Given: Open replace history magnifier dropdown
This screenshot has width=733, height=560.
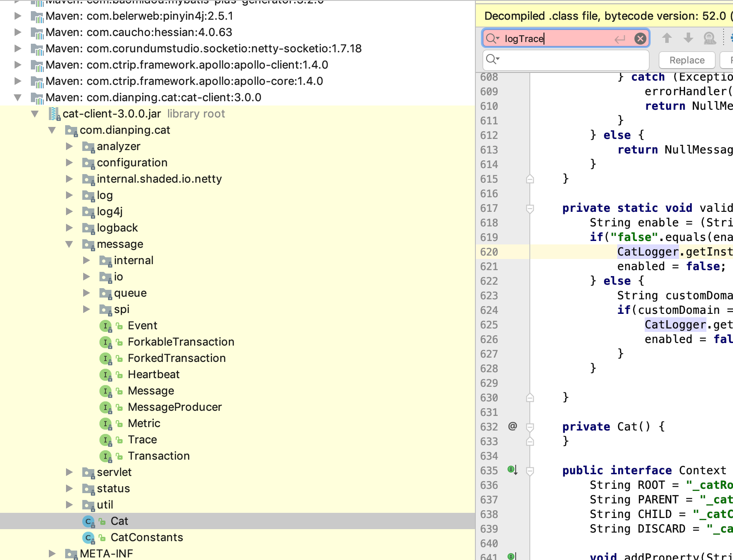Looking at the screenshot, I should (x=493, y=59).
